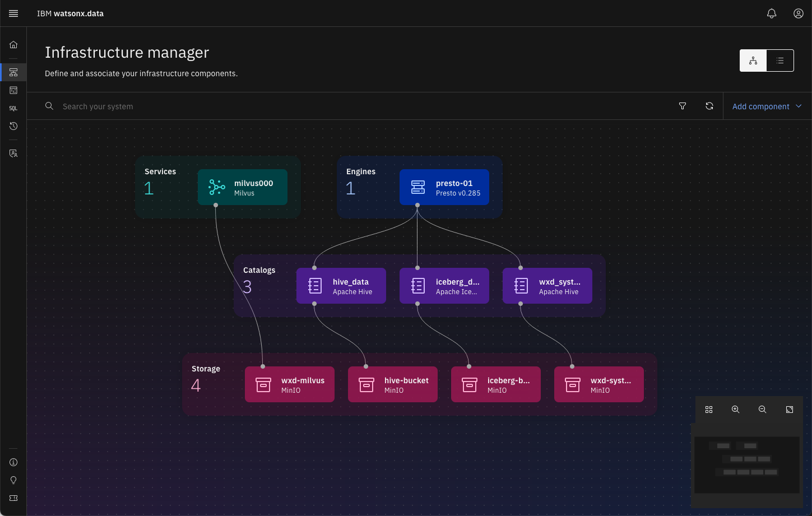
Task: Select the presto-01 engine node
Action: [x=444, y=187]
